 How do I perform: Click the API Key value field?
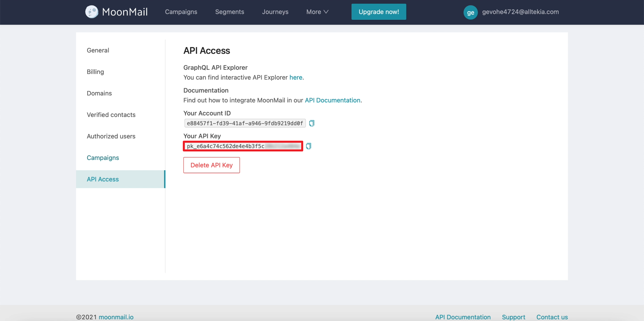coord(243,146)
